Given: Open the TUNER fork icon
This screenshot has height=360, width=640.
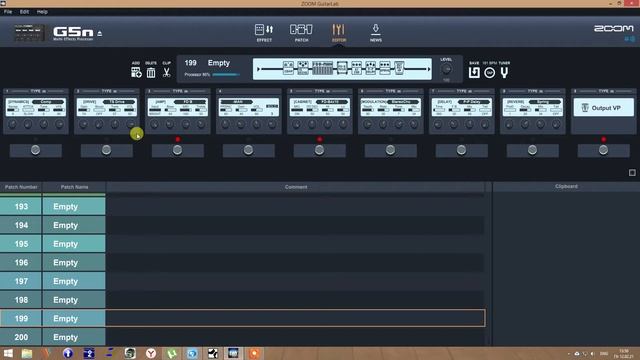Looking at the screenshot, I should pyautogui.click(x=504, y=73).
